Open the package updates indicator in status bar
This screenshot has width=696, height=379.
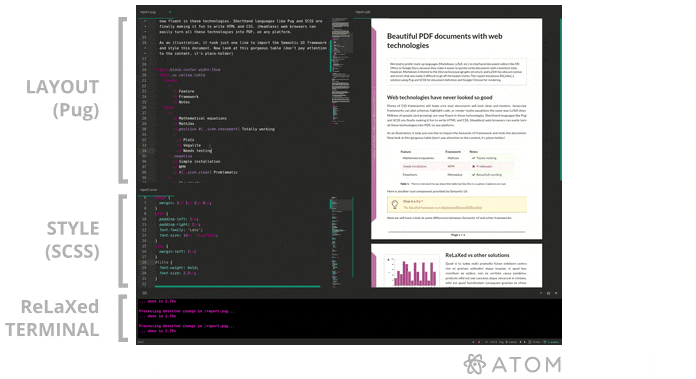point(551,342)
